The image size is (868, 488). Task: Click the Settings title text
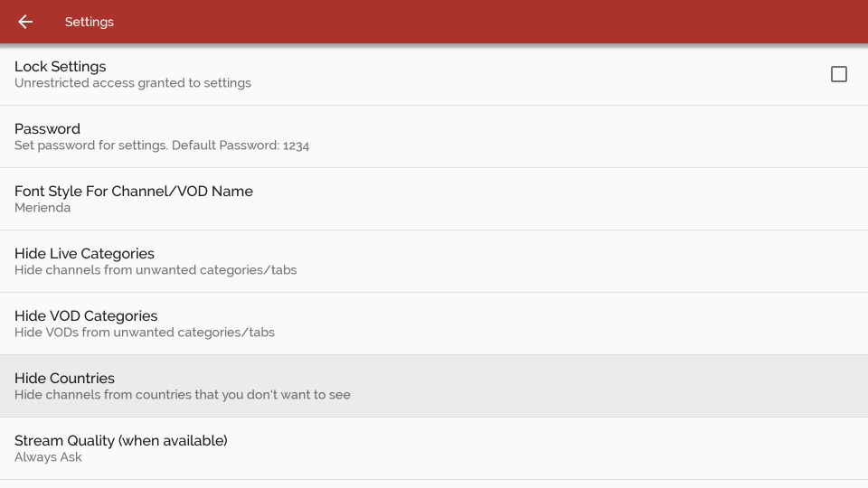tap(90, 22)
